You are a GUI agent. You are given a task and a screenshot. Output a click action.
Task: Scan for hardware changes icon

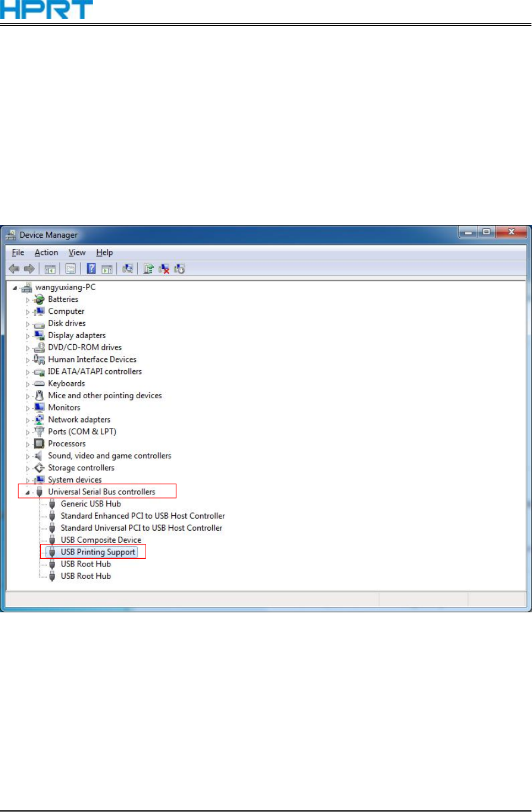(128, 269)
